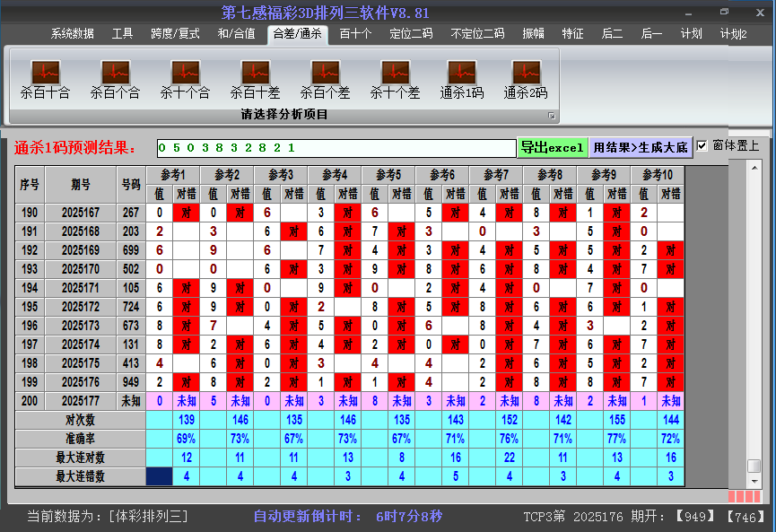Open the 杀百个合 analysis icon

(x=116, y=80)
